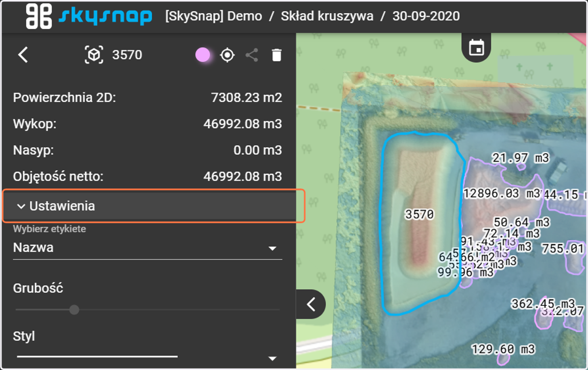The image size is (588, 370).
Task: Click the 3D measurement cube icon
Action: 94,55
